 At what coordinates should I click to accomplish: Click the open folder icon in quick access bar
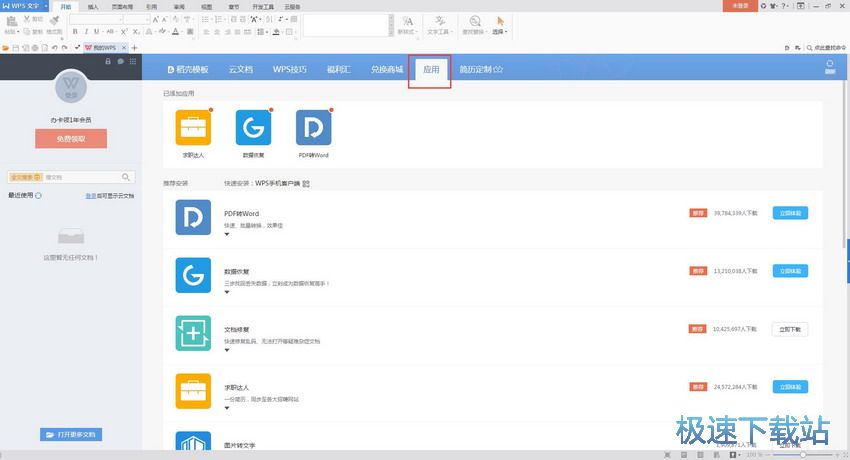(6, 48)
